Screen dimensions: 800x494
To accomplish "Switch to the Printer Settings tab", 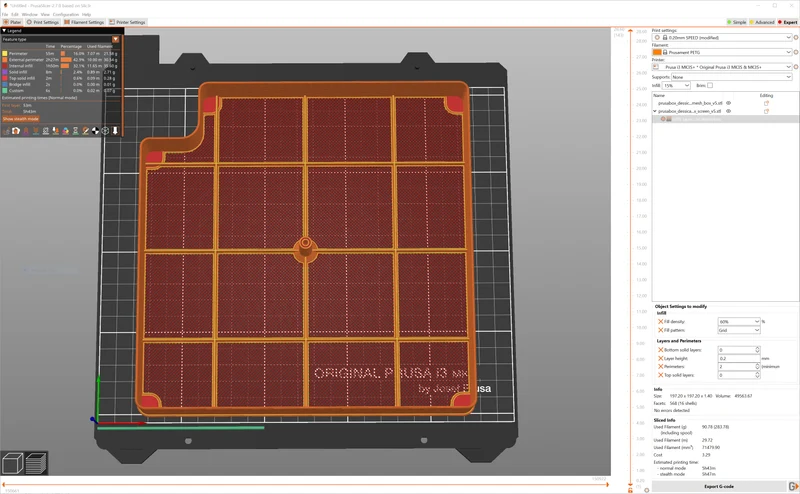I will click(x=128, y=22).
